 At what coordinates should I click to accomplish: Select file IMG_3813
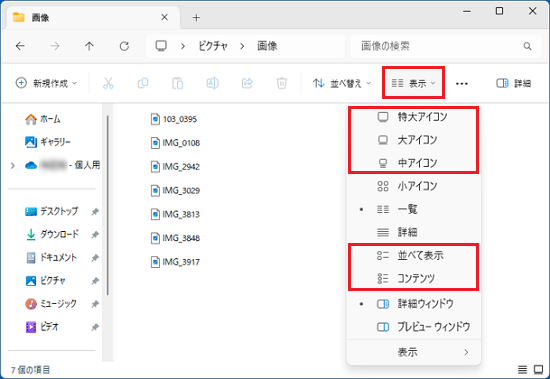tap(175, 214)
